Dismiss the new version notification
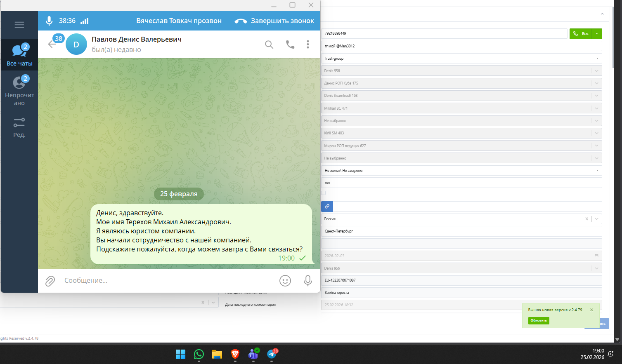The height and width of the screenshot is (364, 622). point(591,310)
